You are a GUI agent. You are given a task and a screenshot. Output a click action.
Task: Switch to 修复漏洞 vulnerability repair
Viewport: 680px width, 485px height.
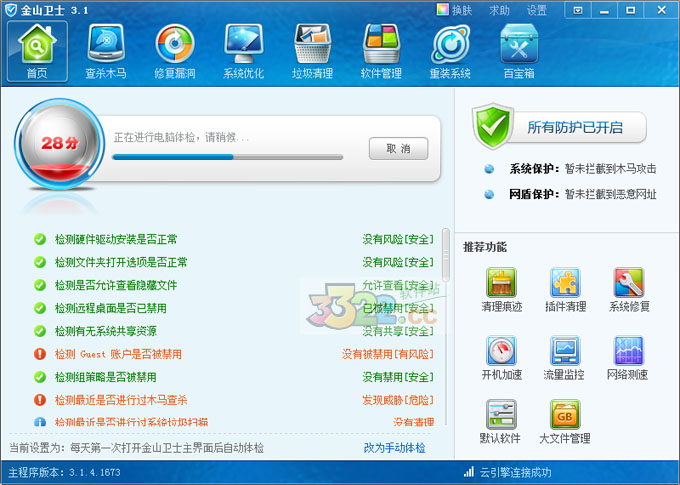point(175,52)
